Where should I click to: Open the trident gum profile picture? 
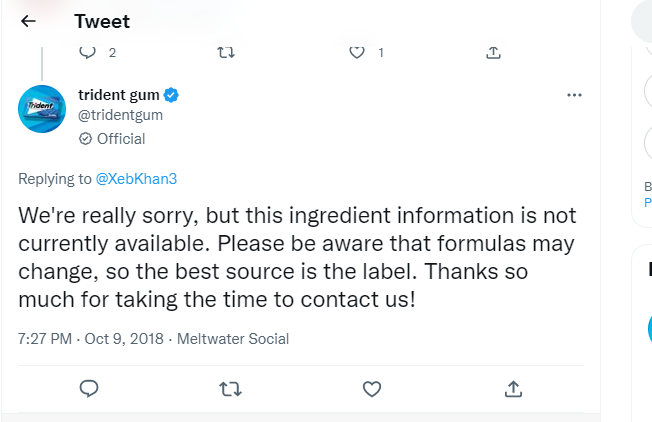(43, 108)
